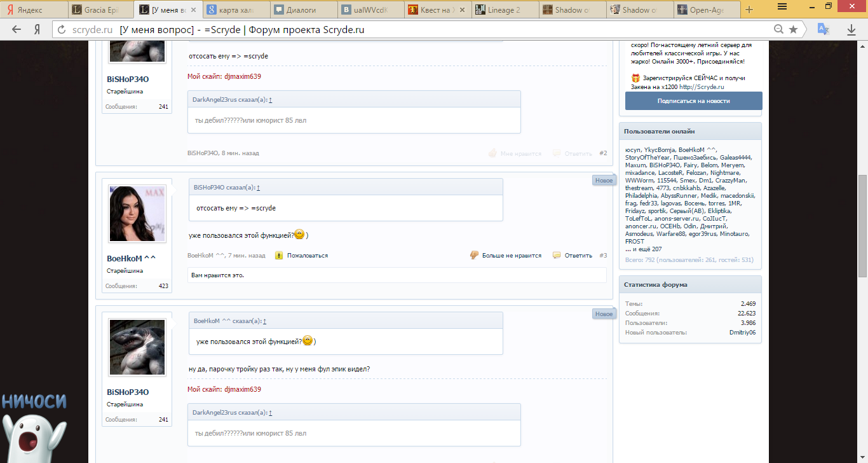Screen dimensions: 868x463
Task: Open the BoeHkoM ^^ avatar photo
Action: 137,213
